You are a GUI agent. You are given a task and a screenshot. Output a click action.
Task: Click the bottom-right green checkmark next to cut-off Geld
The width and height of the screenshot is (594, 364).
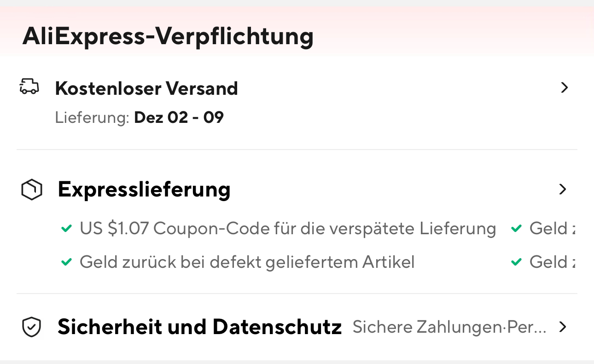[x=517, y=262]
